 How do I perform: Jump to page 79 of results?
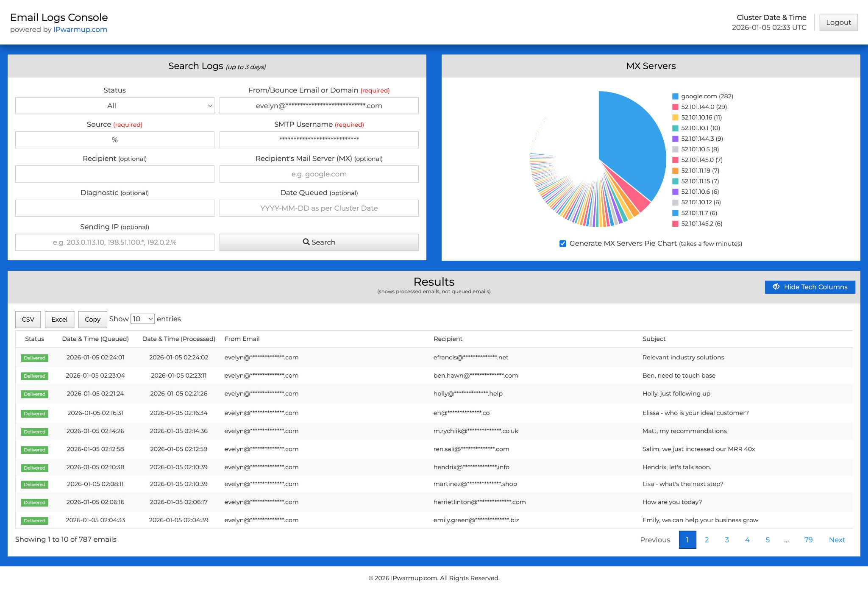808,540
